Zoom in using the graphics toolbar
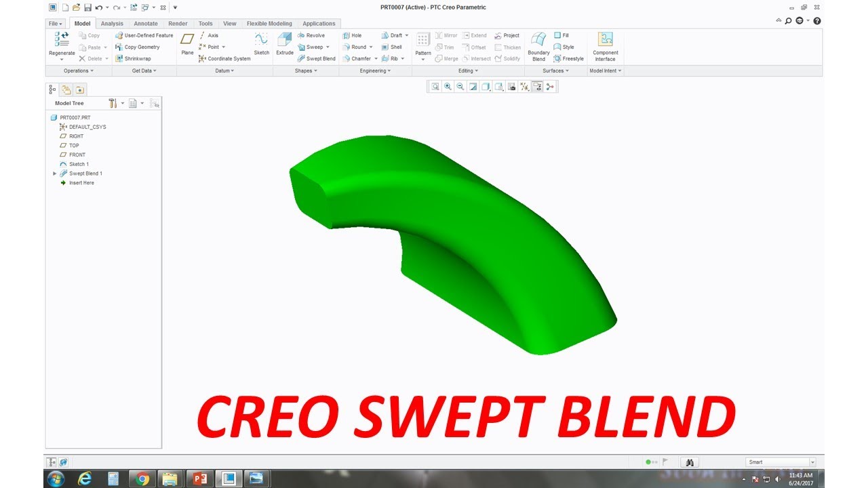The image size is (868, 488). point(448,86)
